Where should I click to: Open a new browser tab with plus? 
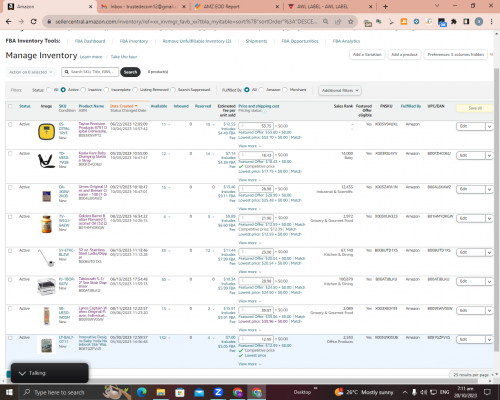(385, 6)
